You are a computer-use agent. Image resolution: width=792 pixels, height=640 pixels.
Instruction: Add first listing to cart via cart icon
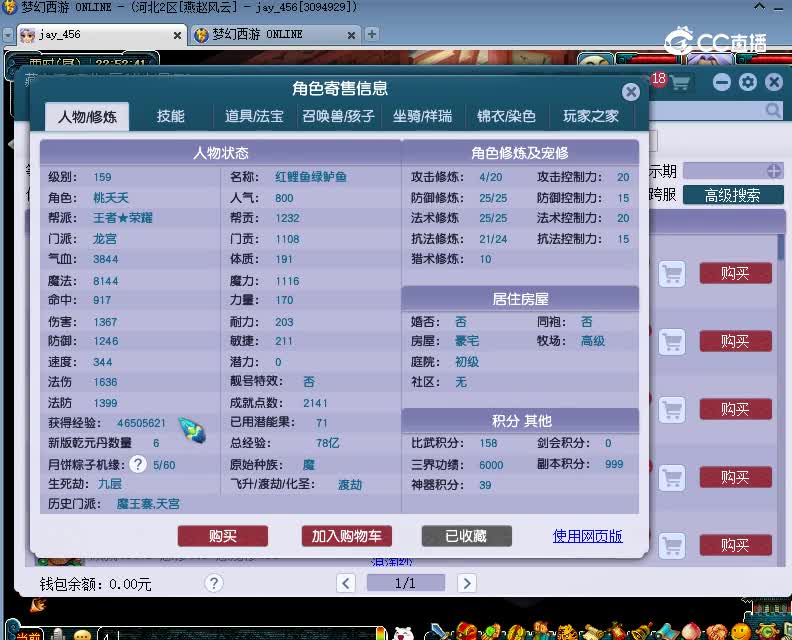672,274
